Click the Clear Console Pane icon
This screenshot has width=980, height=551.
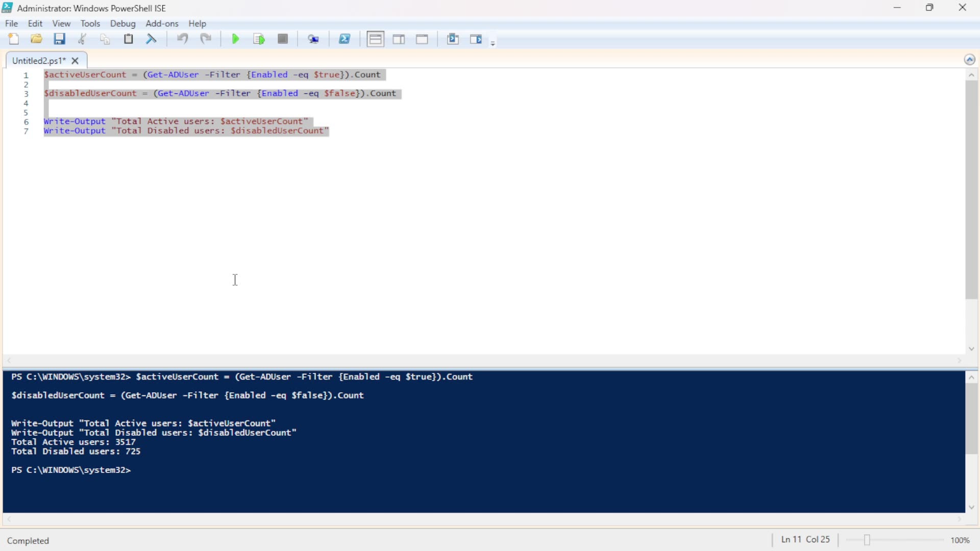point(152,39)
